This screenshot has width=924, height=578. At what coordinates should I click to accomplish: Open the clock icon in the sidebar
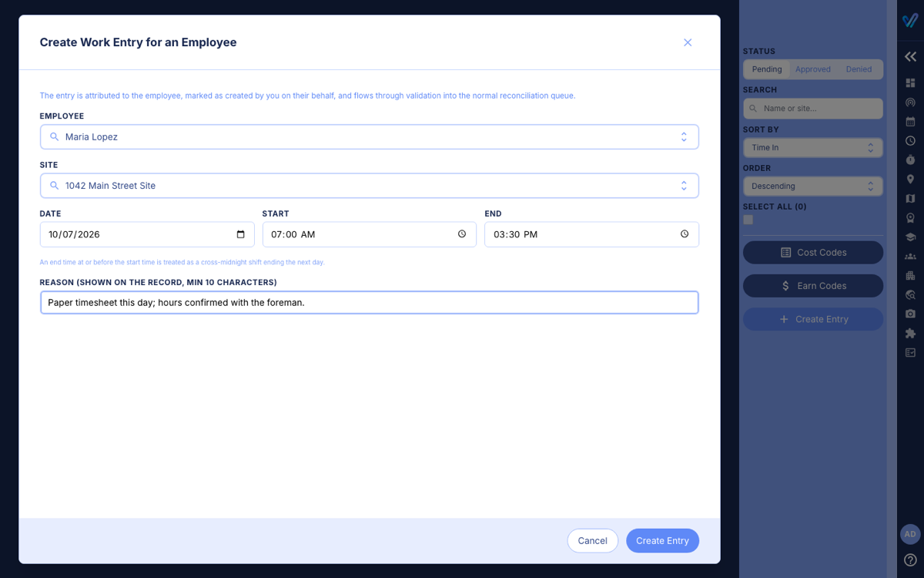click(x=910, y=141)
